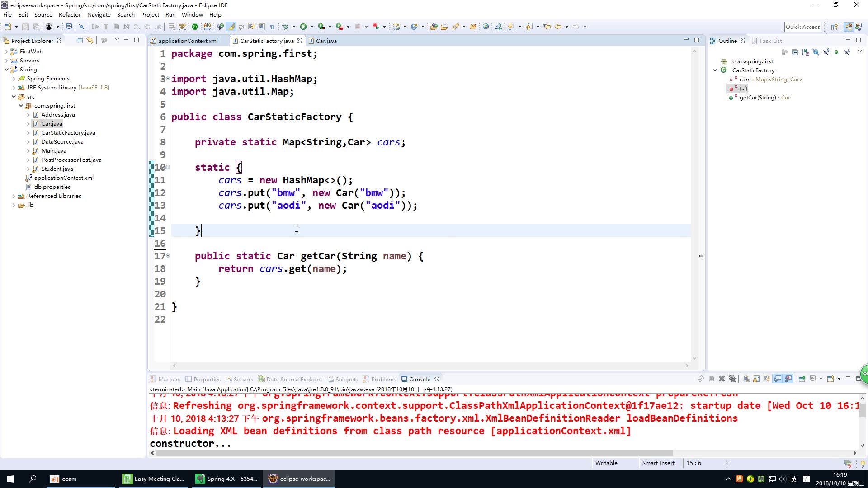This screenshot has width=868, height=488.
Task: Click the green Run button in toolbar
Action: pyautogui.click(x=303, y=27)
